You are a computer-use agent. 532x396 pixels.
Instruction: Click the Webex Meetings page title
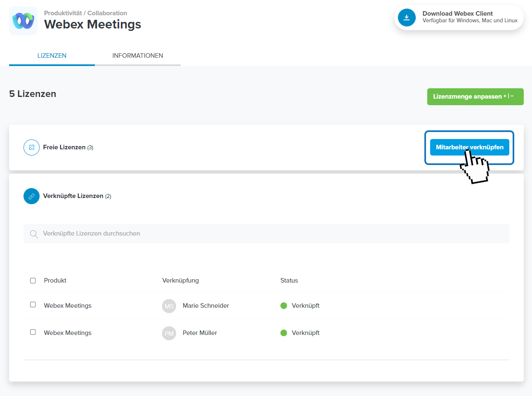tap(93, 24)
